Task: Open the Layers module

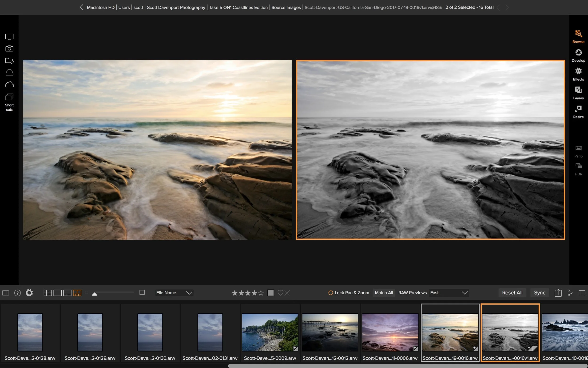Action: point(578,93)
